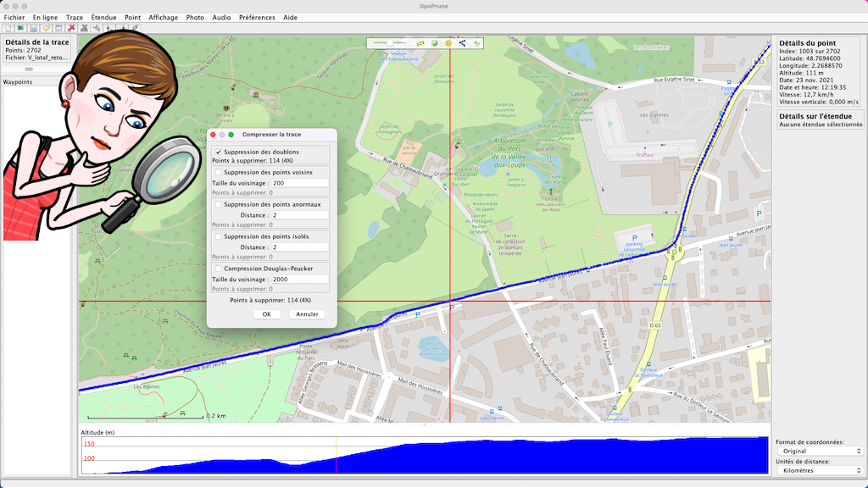Click 'Points: 2702' in trace details
The height and width of the screenshot is (488, 868).
(x=23, y=50)
